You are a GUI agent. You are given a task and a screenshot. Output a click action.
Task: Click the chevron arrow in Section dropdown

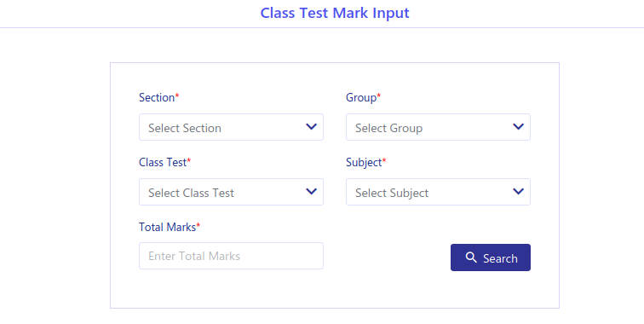[x=311, y=127]
